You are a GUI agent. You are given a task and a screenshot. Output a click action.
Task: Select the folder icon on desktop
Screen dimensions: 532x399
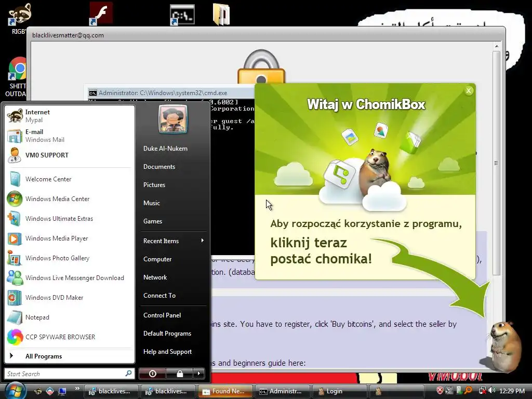click(221, 14)
